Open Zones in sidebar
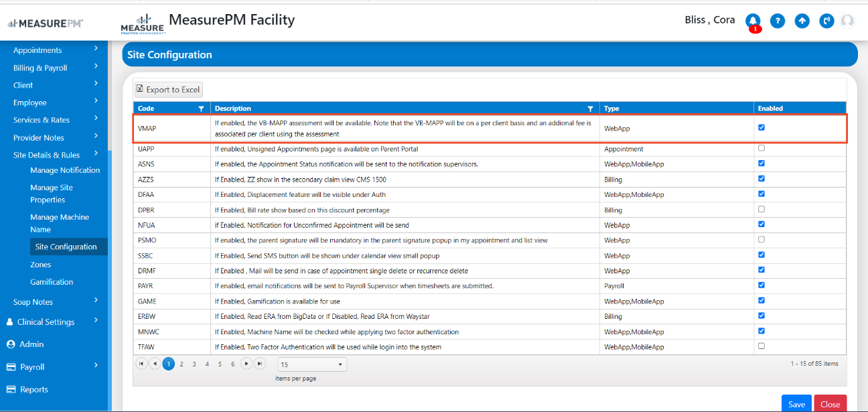This screenshot has width=868, height=412. [41, 265]
